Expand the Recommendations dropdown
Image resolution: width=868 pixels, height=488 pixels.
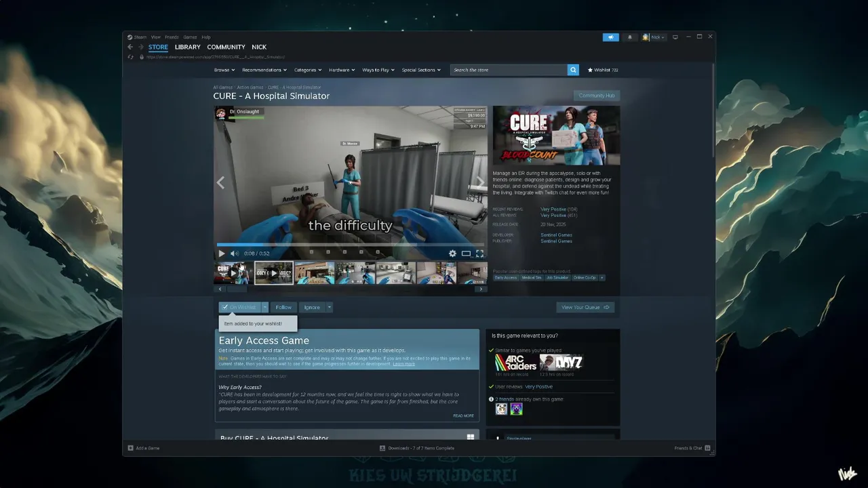coord(264,70)
